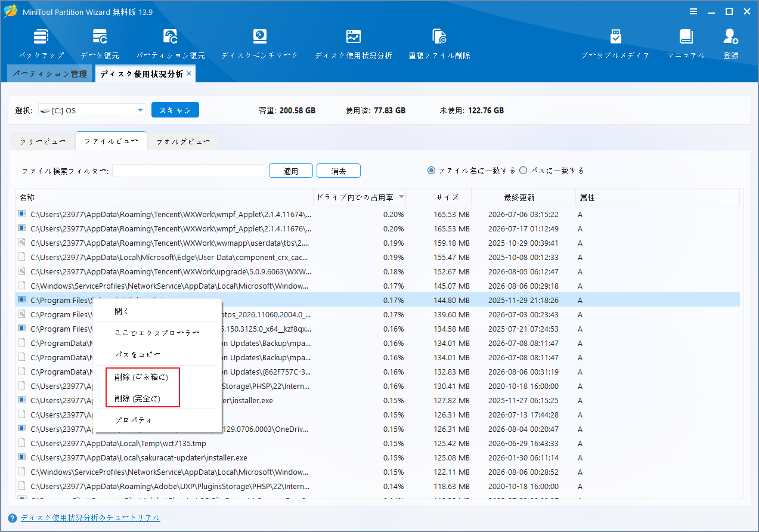Switch to ツリービュー tab
Viewport: 759px width, 532px height.
coord(43,142)
